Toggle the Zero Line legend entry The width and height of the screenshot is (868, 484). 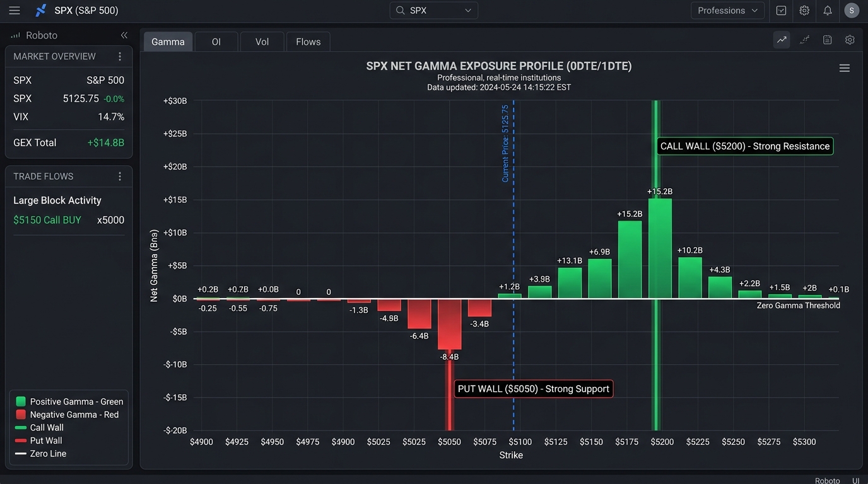click(41, 454)
